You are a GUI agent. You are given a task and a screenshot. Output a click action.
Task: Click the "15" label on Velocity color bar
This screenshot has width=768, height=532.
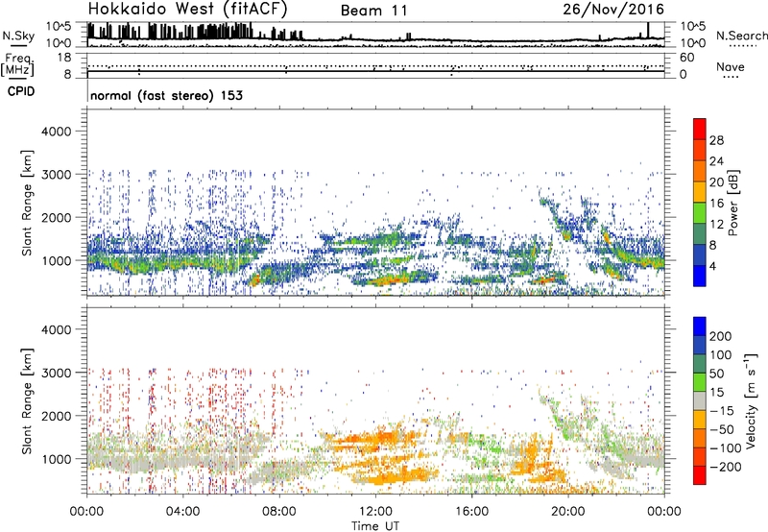tap(716, 393)
